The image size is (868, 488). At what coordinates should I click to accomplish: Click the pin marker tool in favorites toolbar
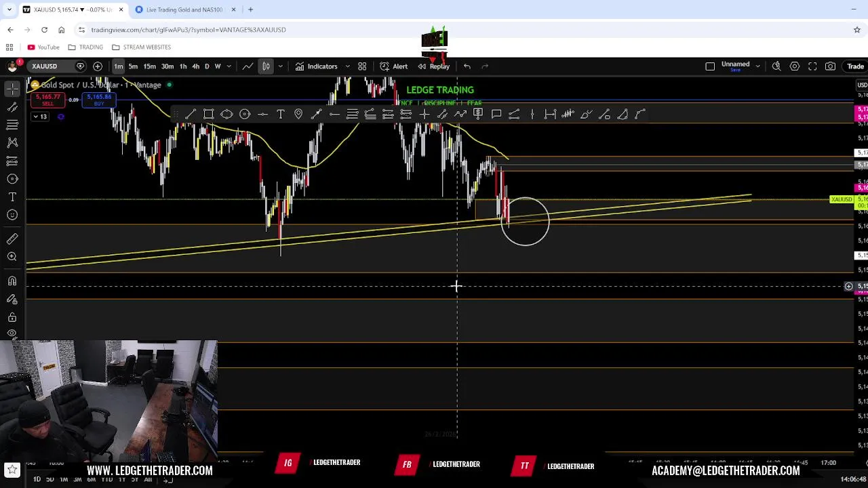(x=298, y=115)
